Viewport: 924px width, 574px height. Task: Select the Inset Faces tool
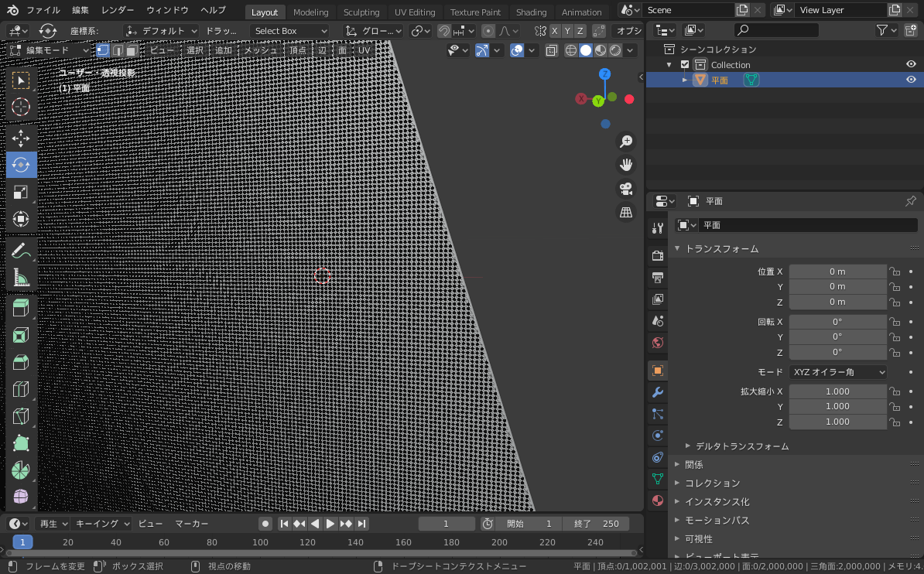[21, 335]
